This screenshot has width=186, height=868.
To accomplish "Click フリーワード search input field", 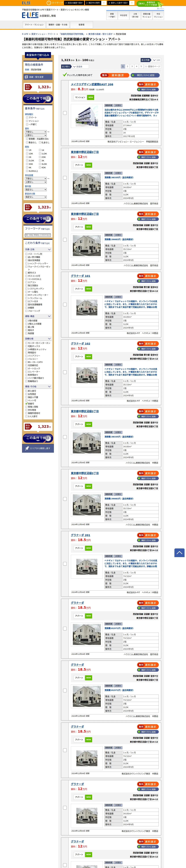I will pyautogui.click(x=38, y=235).
